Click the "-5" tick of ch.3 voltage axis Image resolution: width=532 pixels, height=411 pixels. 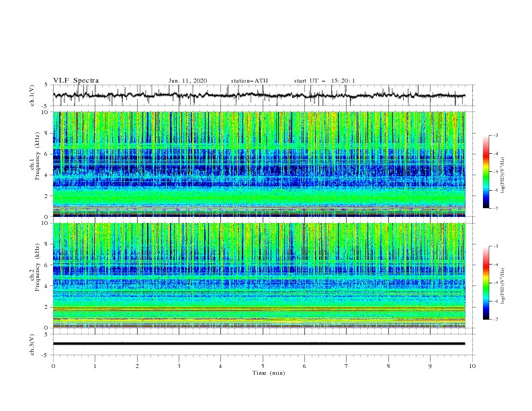[46, 355]
